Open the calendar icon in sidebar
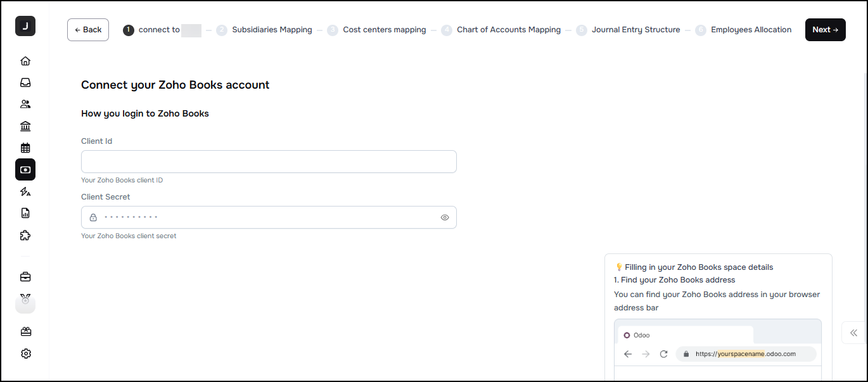 [x=25, y=148]
